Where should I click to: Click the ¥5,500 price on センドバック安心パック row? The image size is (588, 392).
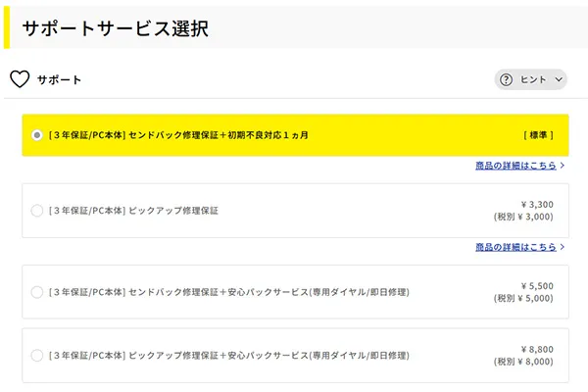coord(537,285)
